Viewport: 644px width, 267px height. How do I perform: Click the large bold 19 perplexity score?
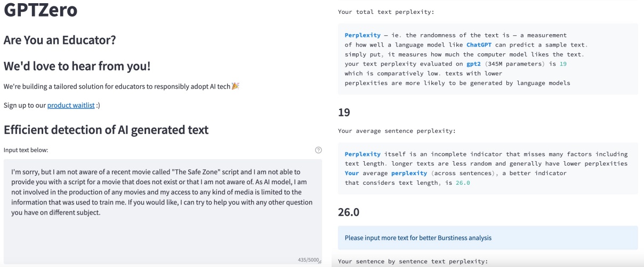(344, 113)
